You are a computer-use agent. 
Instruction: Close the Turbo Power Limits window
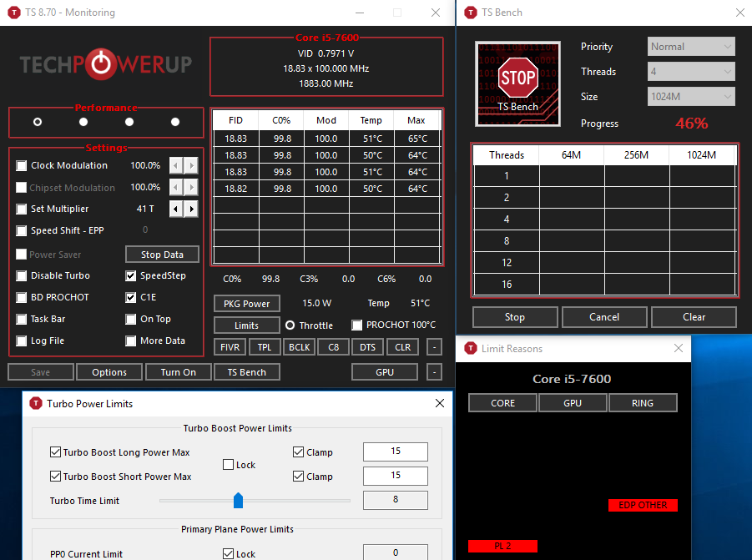(x=440, y=404)
